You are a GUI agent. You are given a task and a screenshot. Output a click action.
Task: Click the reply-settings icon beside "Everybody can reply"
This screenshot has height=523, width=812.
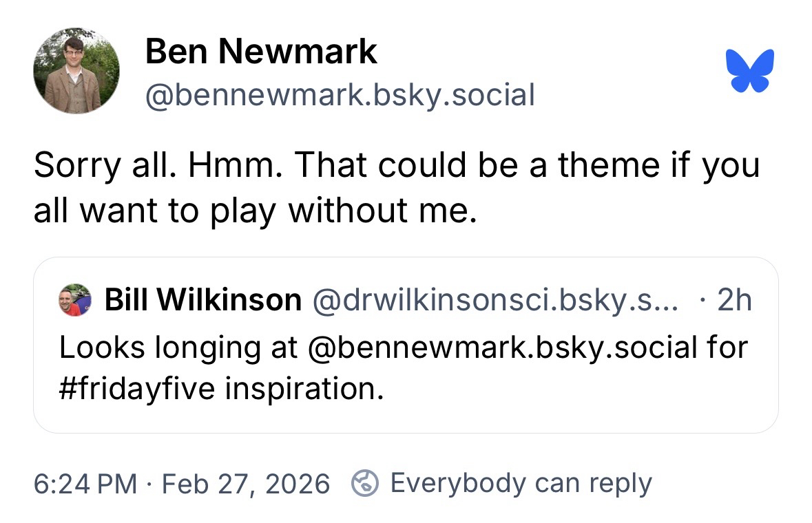point(365,483)
